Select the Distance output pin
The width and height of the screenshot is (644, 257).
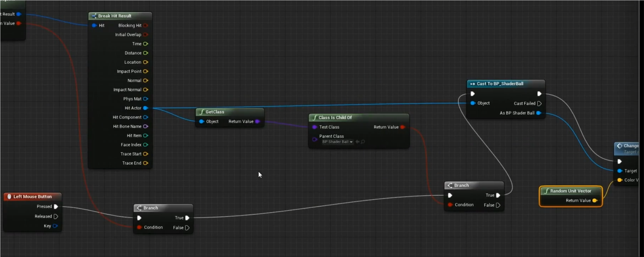(x=146, y=53)
